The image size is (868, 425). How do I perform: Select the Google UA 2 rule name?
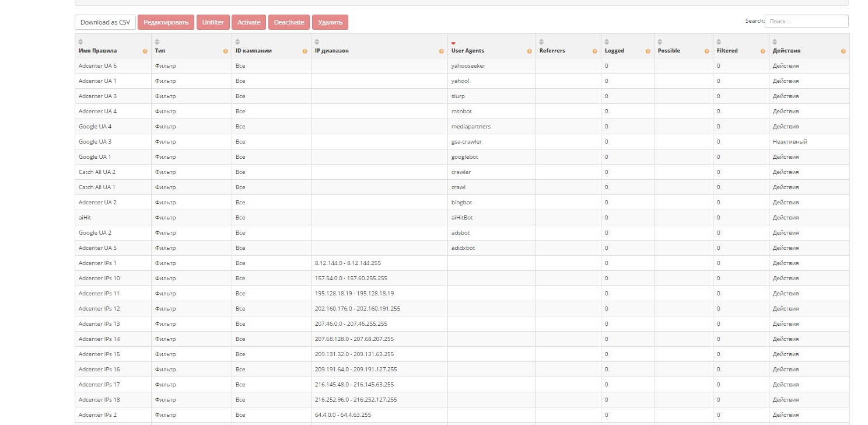tap(95, 233)
